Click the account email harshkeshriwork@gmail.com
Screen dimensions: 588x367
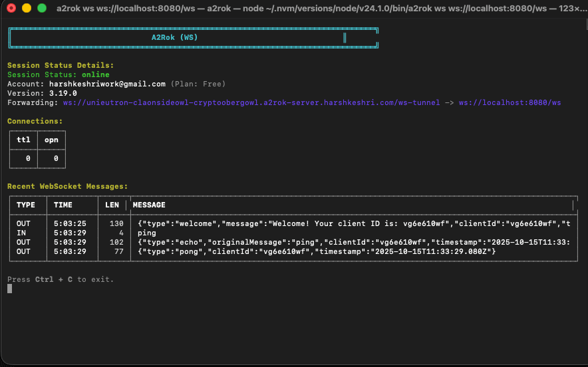pos(107,84)
